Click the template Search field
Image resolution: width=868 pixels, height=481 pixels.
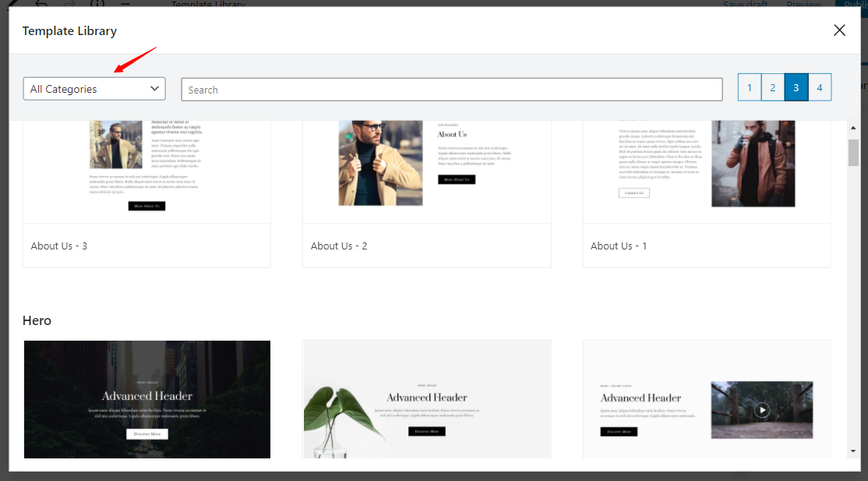[452, 89]
